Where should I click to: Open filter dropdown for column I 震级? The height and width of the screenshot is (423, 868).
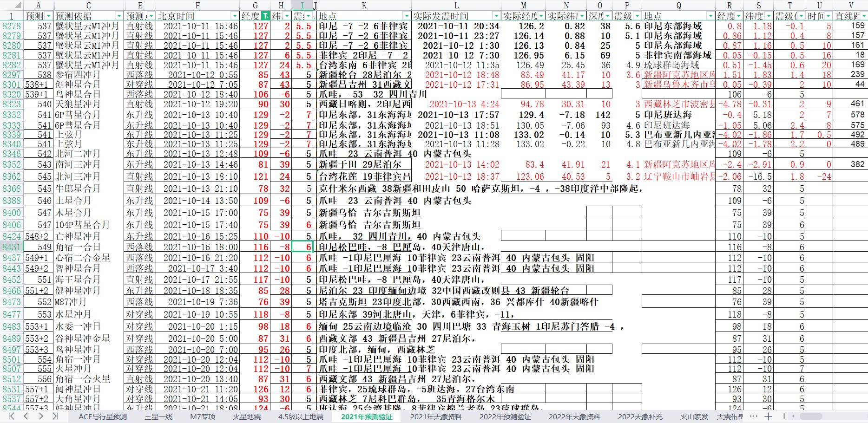coord(308,16)
